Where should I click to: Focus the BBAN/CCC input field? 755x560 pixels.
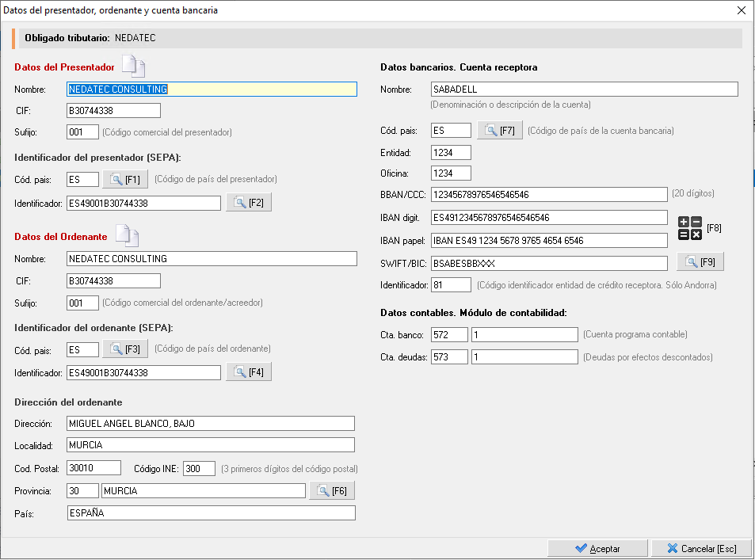coord(549,195)
